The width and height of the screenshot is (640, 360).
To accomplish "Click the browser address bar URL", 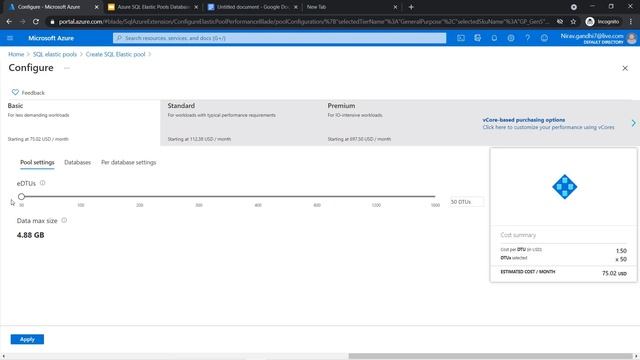I will tap(304, 22).
